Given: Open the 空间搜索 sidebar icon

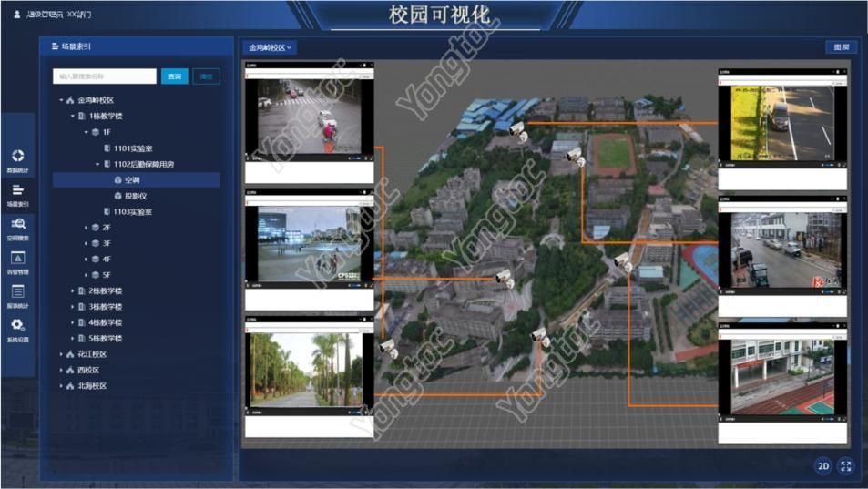Looking at the screenshot, I should tap(17, 223).
